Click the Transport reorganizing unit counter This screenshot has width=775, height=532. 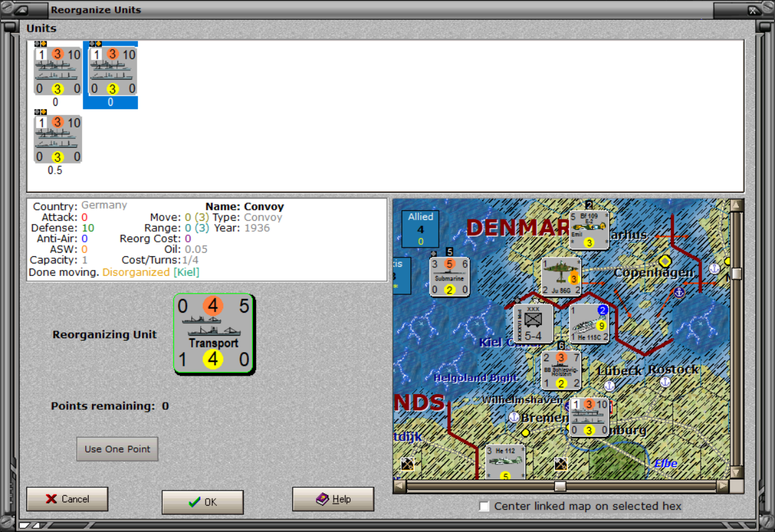point(213,334)
